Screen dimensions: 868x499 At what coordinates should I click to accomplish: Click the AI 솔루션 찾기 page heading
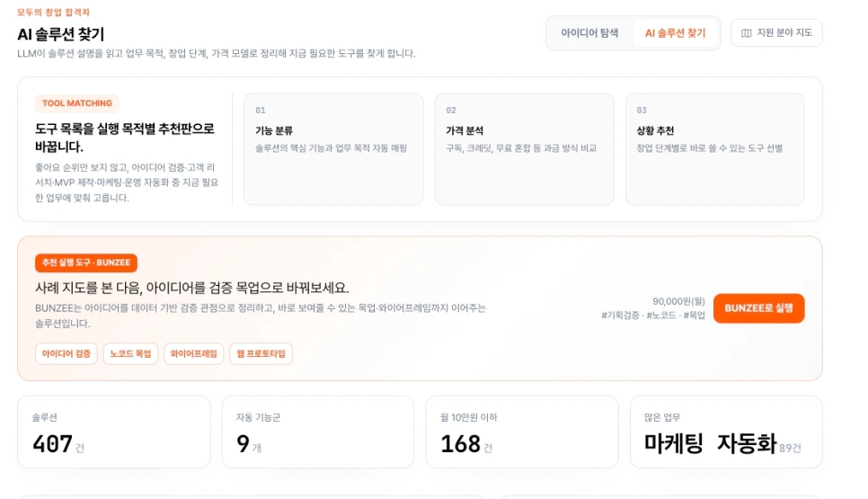(x=61, y=34)
